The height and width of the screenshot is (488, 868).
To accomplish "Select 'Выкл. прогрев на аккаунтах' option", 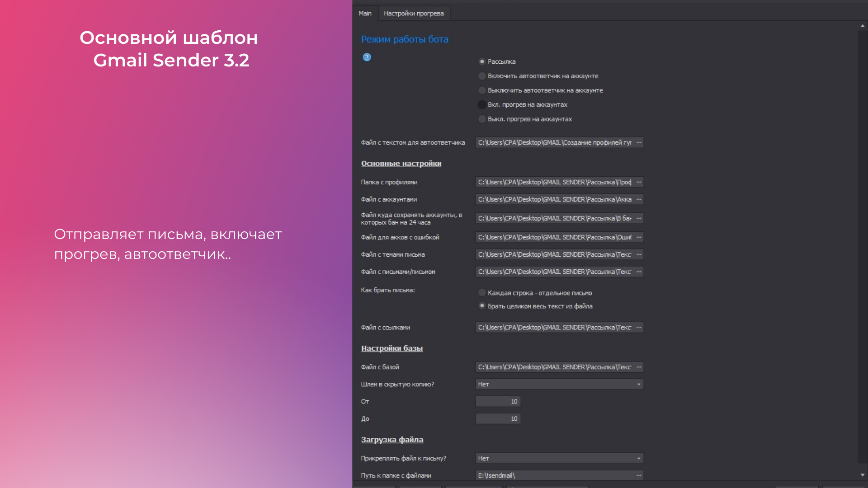I will point(482,119).
